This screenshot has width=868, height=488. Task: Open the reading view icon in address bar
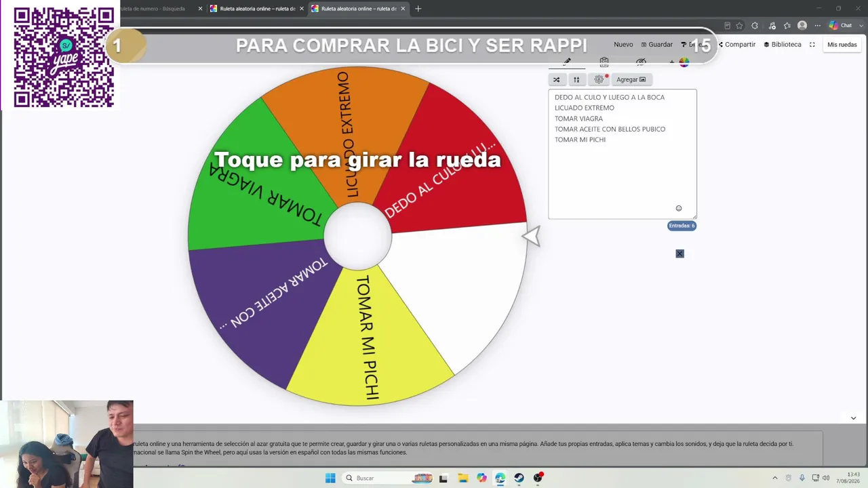pyautogui.click(x=727, y=26)
